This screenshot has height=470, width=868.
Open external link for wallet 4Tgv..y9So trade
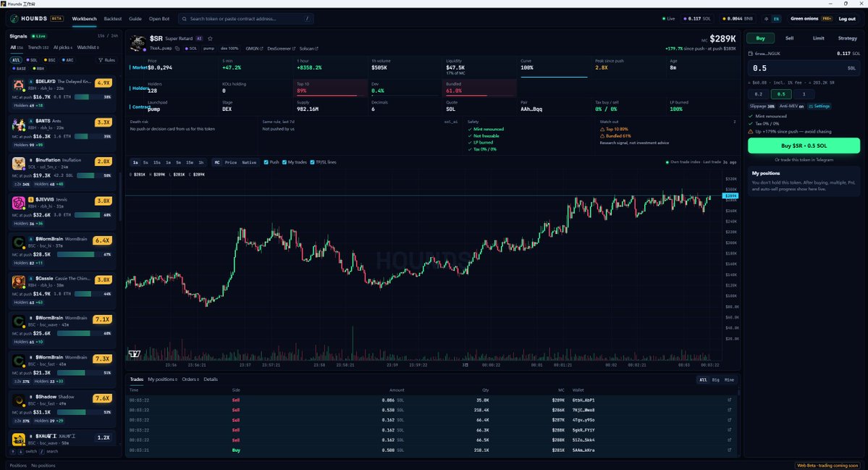(729, 420)
